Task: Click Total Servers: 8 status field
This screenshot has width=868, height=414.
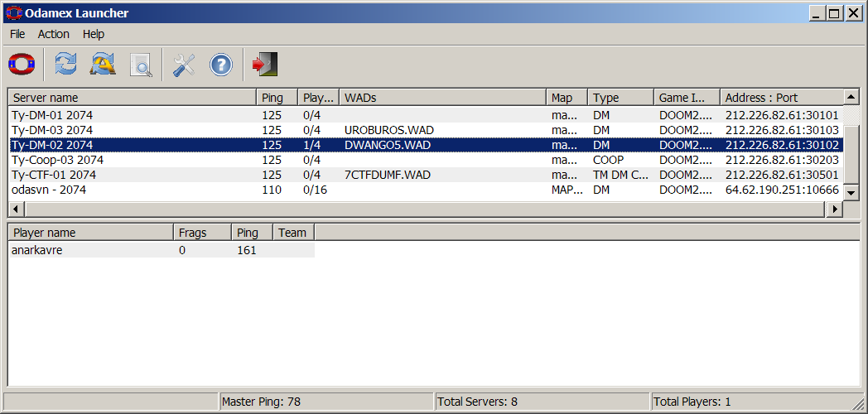Action: (542, 402)
